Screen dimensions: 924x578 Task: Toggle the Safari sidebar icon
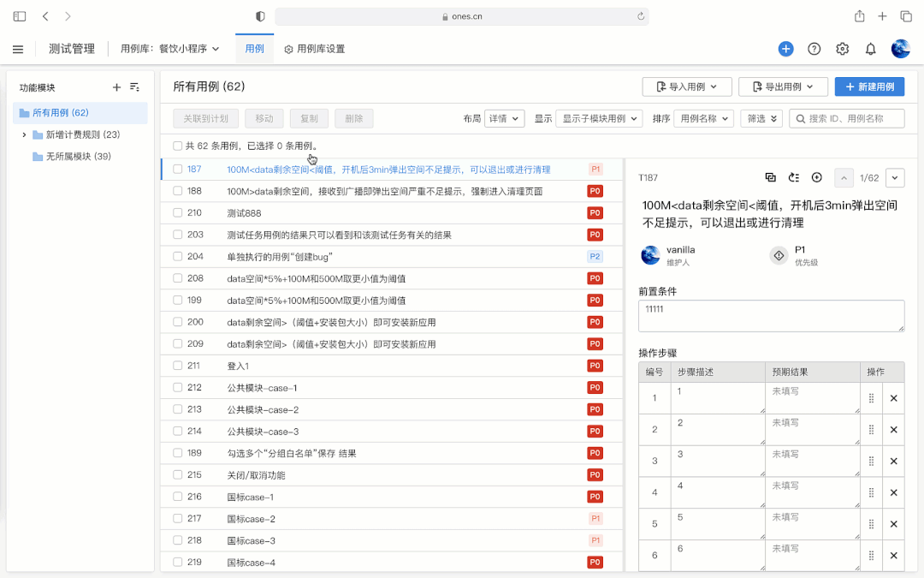click(20, 16)
